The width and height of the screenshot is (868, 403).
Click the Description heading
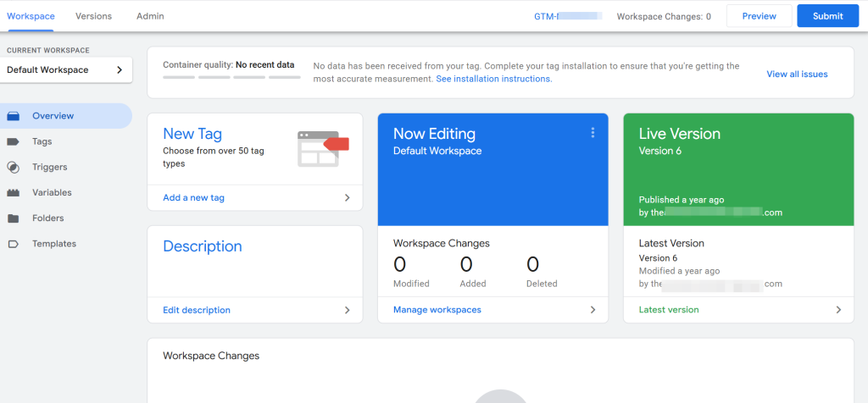pyautogui.click(x=202, y=246)
